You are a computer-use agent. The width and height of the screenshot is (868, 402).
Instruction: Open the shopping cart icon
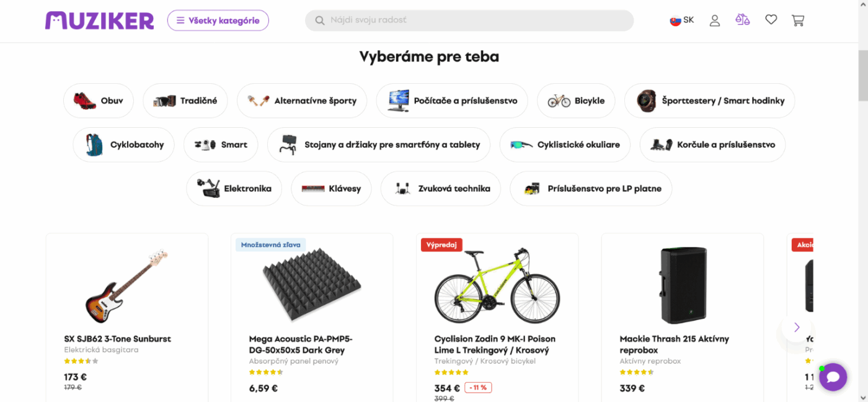pos(798,20)
